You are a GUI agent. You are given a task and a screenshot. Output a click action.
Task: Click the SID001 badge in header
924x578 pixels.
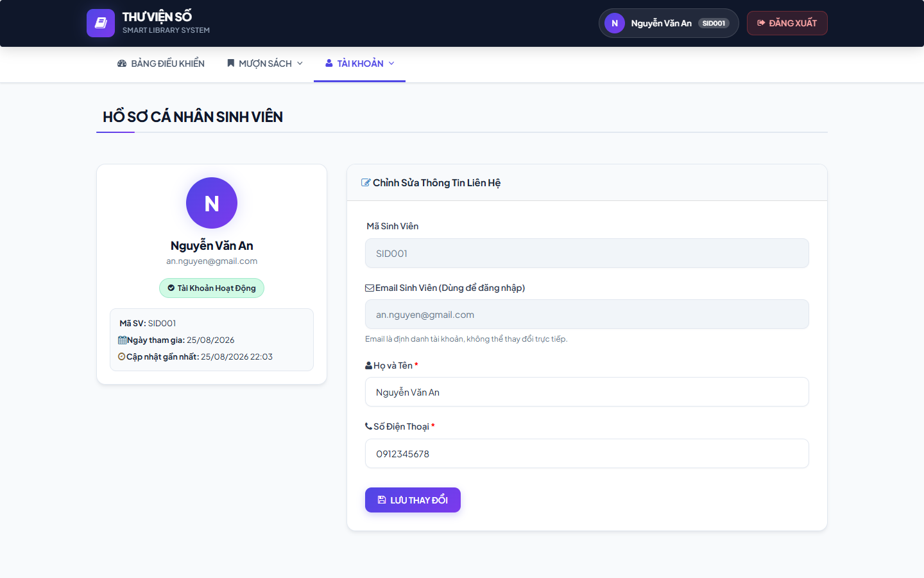pos(714,23)
